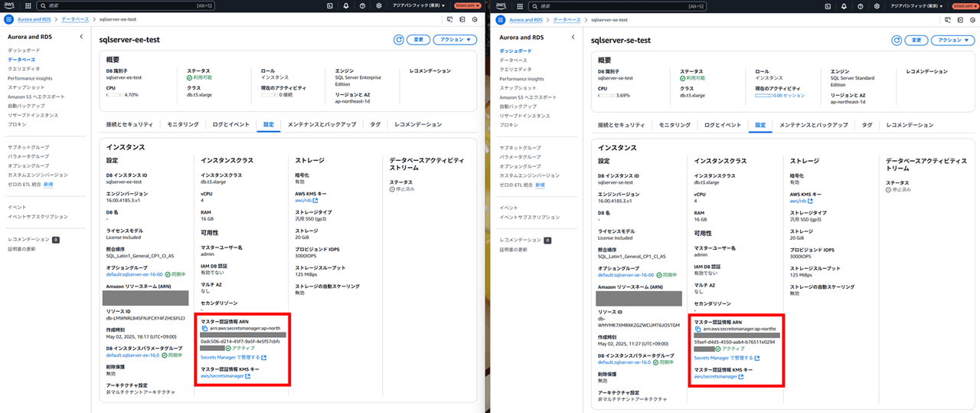980x413 pixels.
Task: Open ダッシュボード in ee-test window sidebar
Action: (x=23, y=51)
